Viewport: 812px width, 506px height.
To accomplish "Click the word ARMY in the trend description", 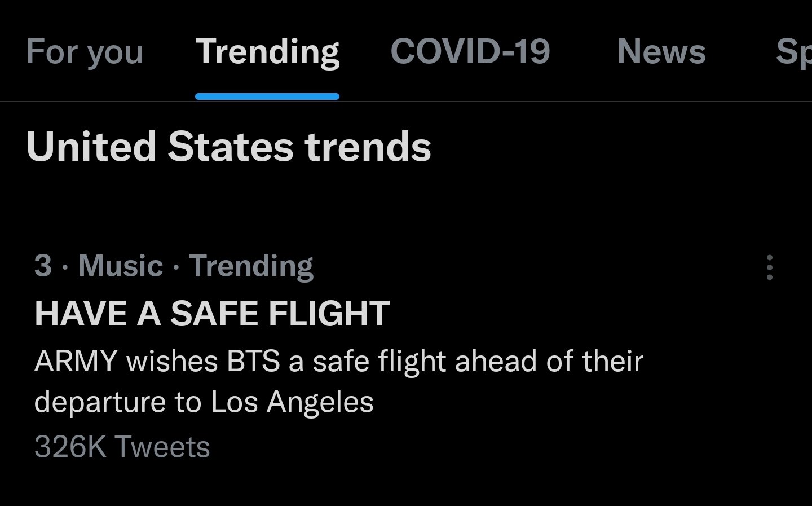I will pyautogui.click(x=76, y=362).
